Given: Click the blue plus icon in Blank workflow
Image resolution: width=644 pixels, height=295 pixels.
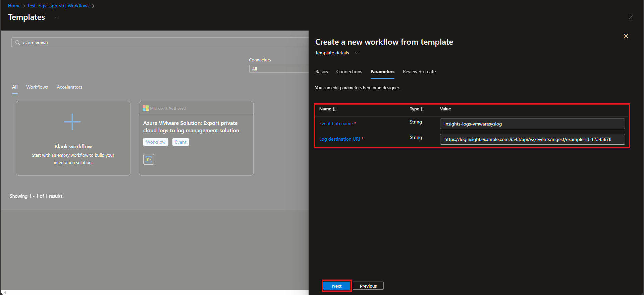Looking at the screenshot, I should (x=72, y=121).
